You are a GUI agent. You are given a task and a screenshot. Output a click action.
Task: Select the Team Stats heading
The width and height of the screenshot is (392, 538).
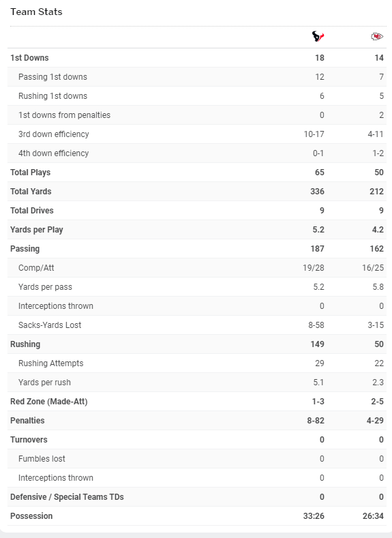tap(36, 12)
